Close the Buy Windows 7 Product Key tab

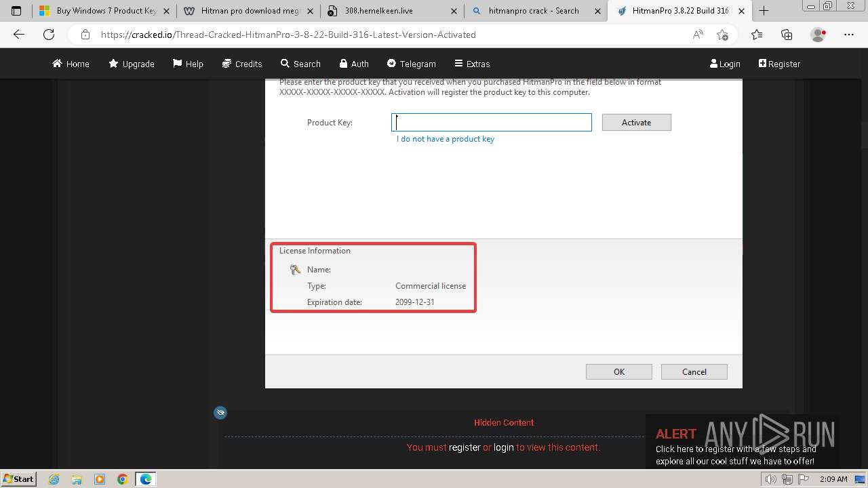166,11
